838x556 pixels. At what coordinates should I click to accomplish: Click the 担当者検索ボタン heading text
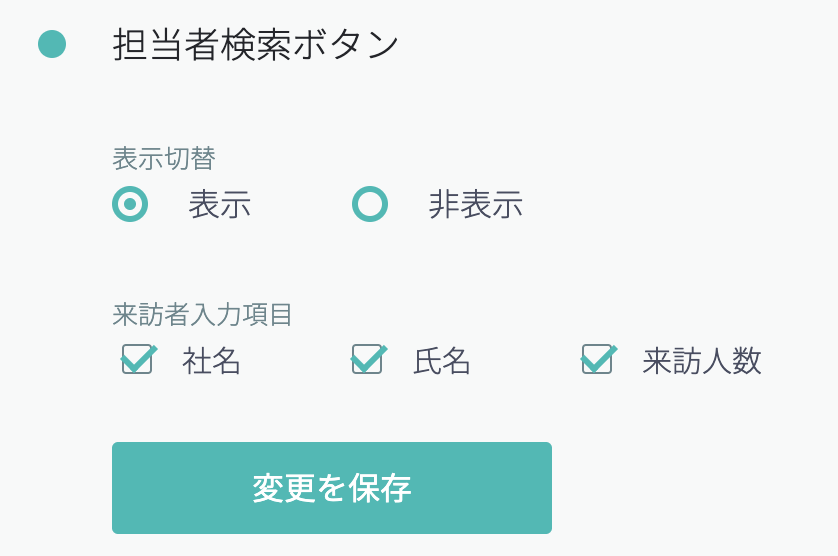256,45
